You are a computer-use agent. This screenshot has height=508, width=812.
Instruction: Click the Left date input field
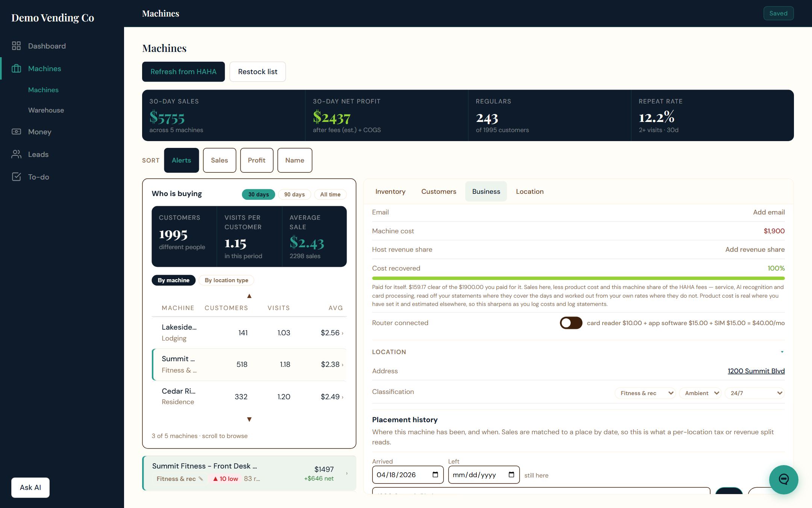tap(484, 475)
